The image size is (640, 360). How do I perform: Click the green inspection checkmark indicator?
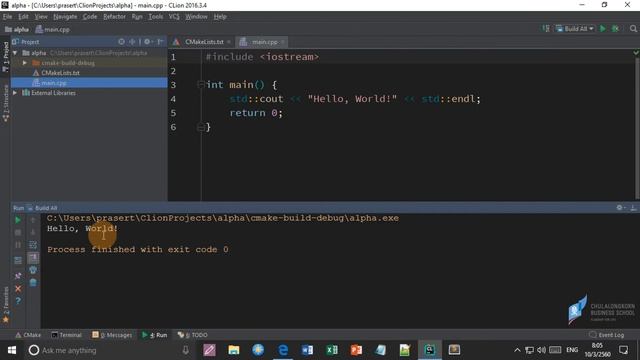point(636,53)
